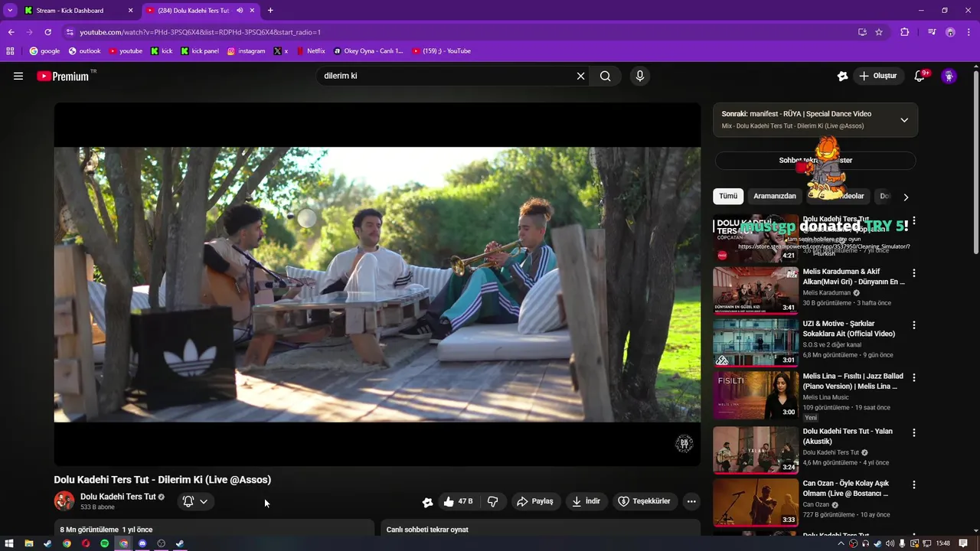980x551 pixels.
Task: Open the Dolu Kadehi Ters Tut channel name
Action: 118,497
